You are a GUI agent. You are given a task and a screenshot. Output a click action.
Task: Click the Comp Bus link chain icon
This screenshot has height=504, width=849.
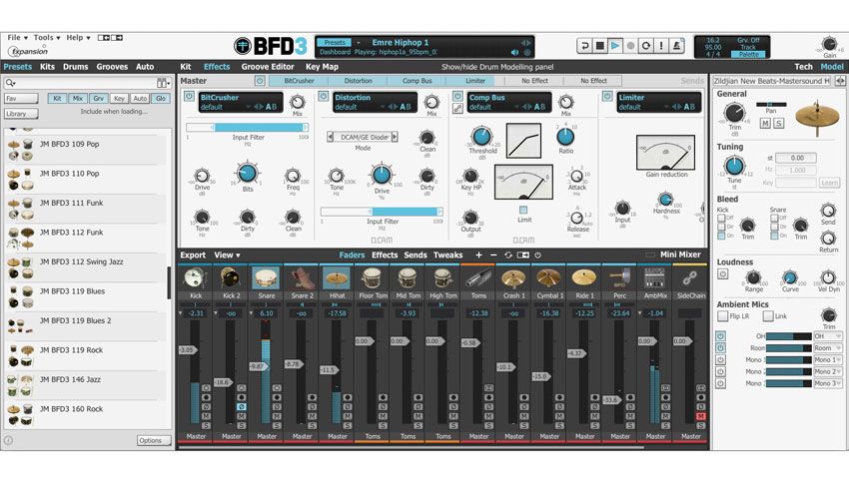(x=457, y=108)
